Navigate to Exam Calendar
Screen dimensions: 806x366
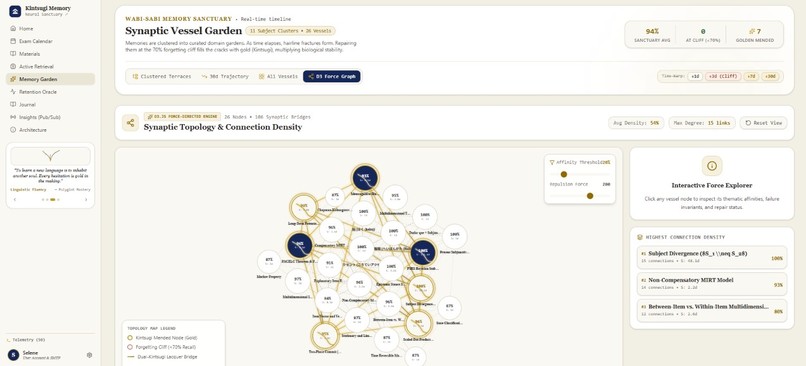[x=50, y=41]
